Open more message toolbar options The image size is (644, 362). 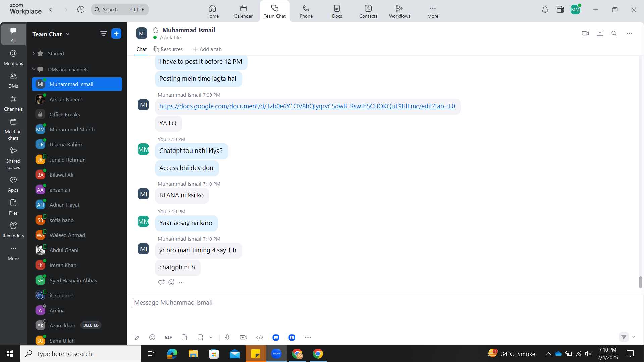[308, 337]
